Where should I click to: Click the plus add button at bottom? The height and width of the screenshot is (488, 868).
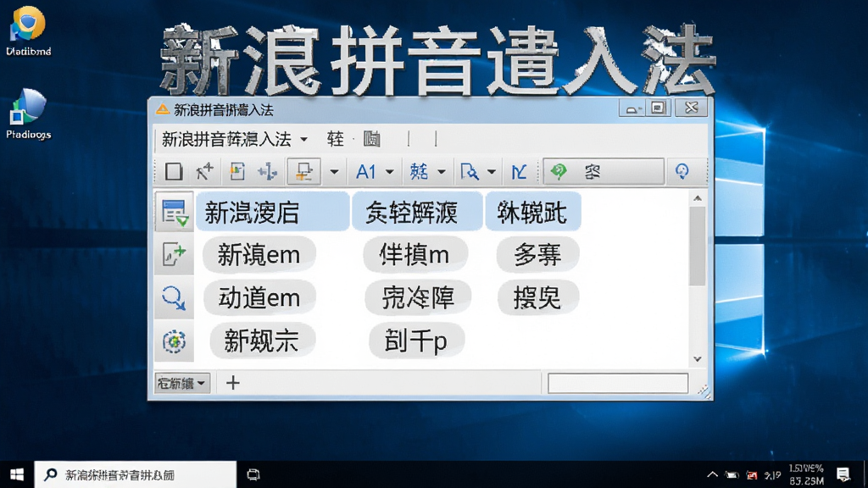tap(233, 382)
